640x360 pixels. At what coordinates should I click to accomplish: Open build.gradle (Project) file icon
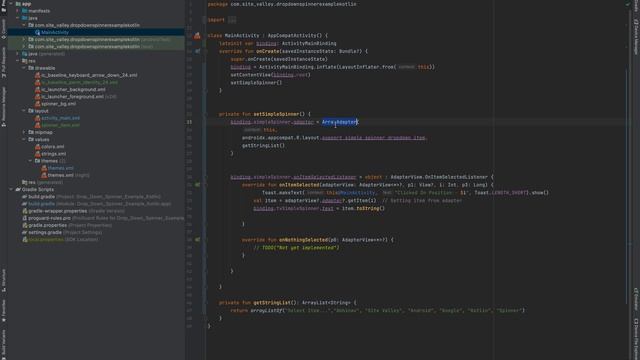coord(24,197)
